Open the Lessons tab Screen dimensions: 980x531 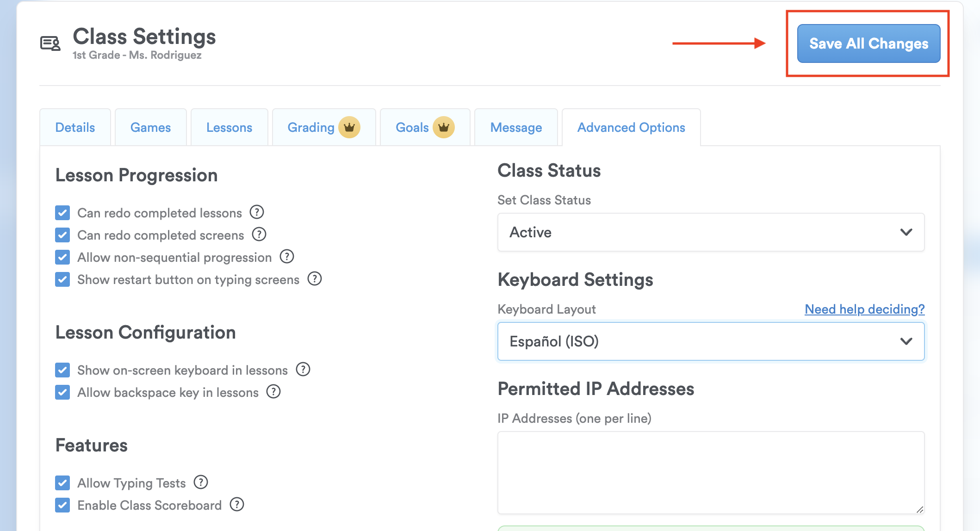tap(229, 127)
